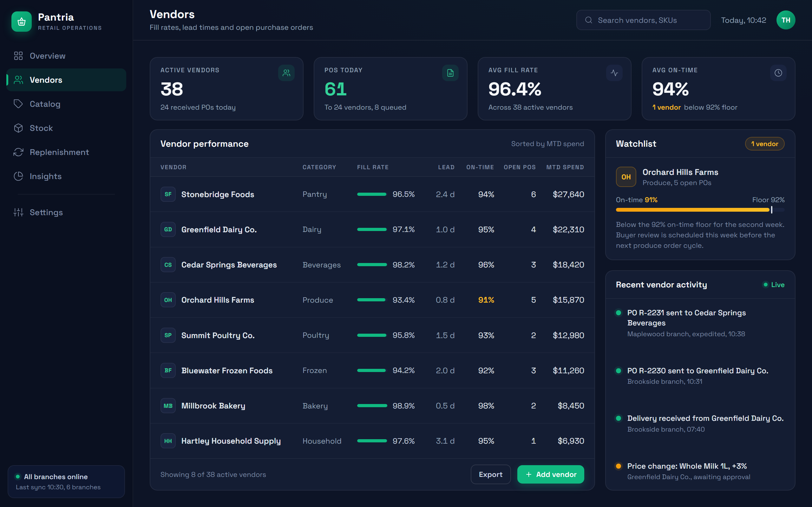Click the Avg On-Time clock icon

[x=778, y=73]
